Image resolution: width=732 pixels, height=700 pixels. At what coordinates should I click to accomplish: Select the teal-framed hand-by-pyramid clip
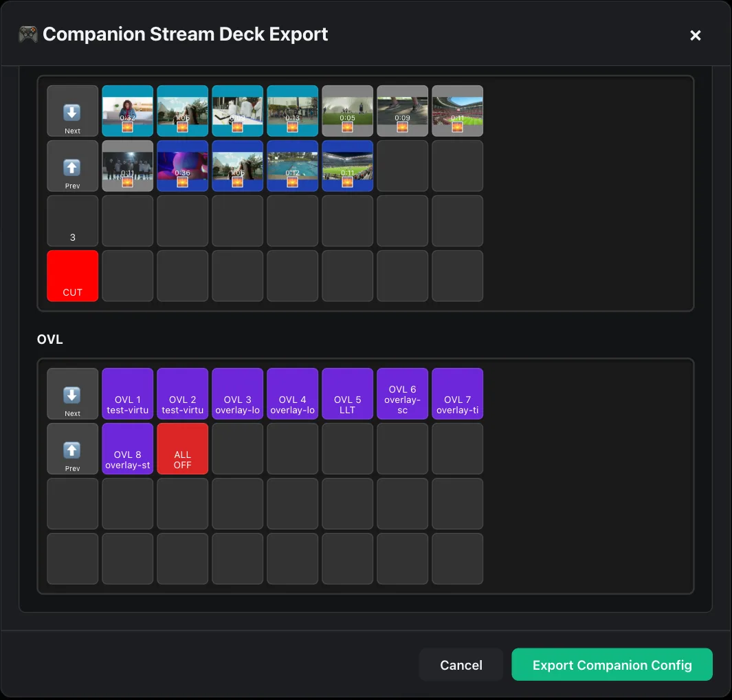[x=183, y=111]
